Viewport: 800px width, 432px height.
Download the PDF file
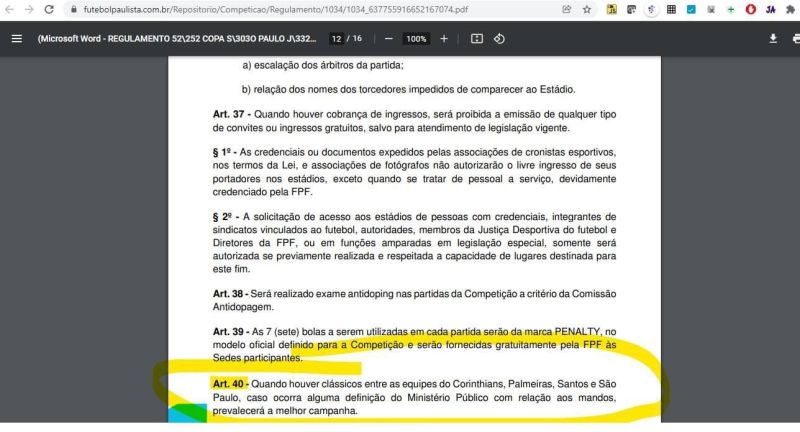[x=773, y=39]
